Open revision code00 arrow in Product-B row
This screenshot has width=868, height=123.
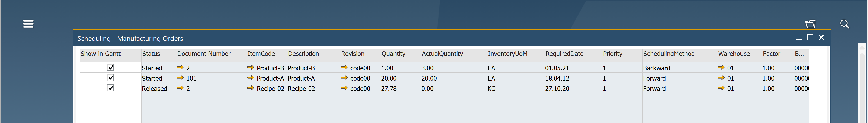click(x=344, y=68)
